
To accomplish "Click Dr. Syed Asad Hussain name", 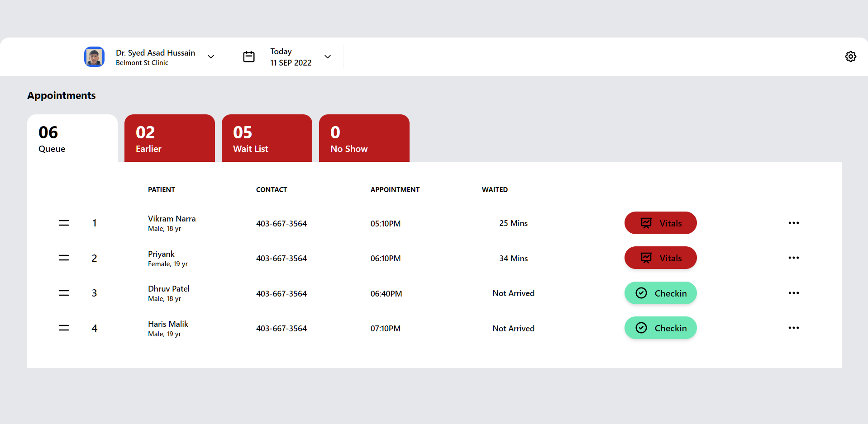I will click(x=155, y=53).
